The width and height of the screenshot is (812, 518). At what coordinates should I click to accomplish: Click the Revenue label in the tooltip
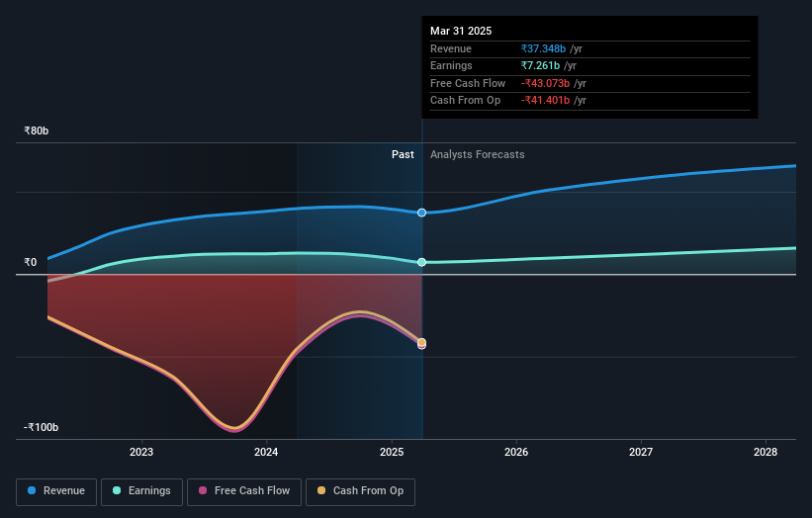point(451,48)
